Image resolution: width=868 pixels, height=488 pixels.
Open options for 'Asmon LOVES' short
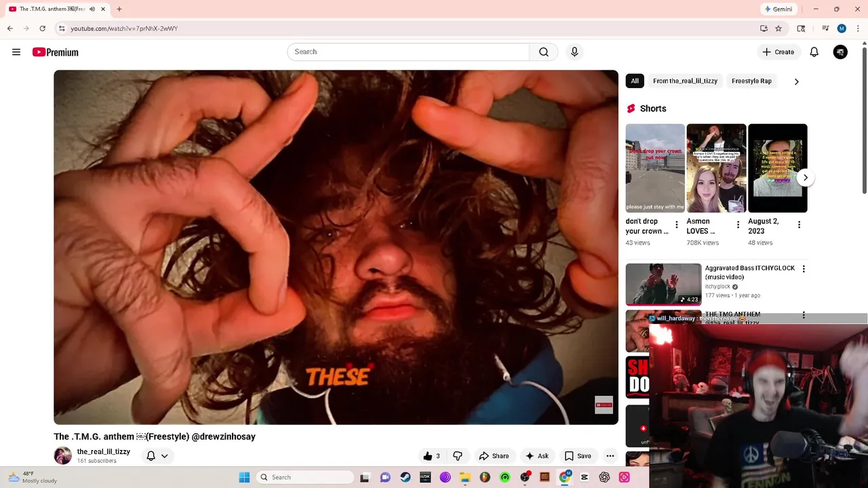(x=738, y=225)
